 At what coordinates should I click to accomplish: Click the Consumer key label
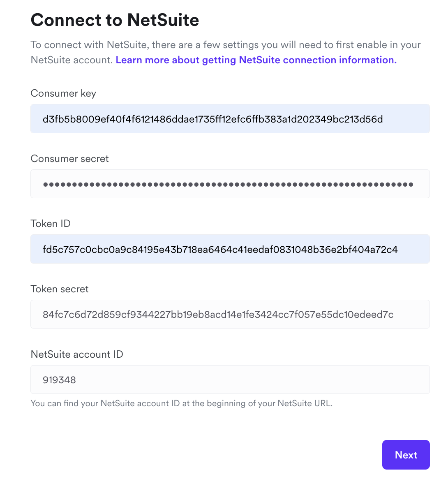coord(63,93)
